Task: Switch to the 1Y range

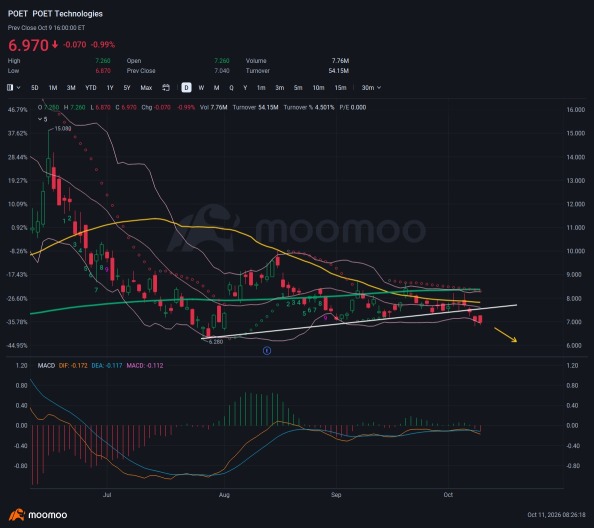Action: coord(110,87)
